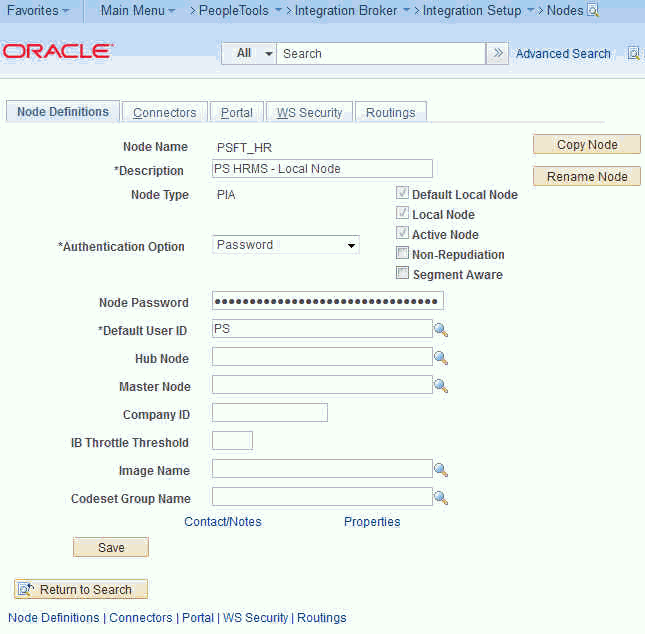Toggle the Default Local Node checkbox
Screen dimensions: 645x634
point(402,193)
